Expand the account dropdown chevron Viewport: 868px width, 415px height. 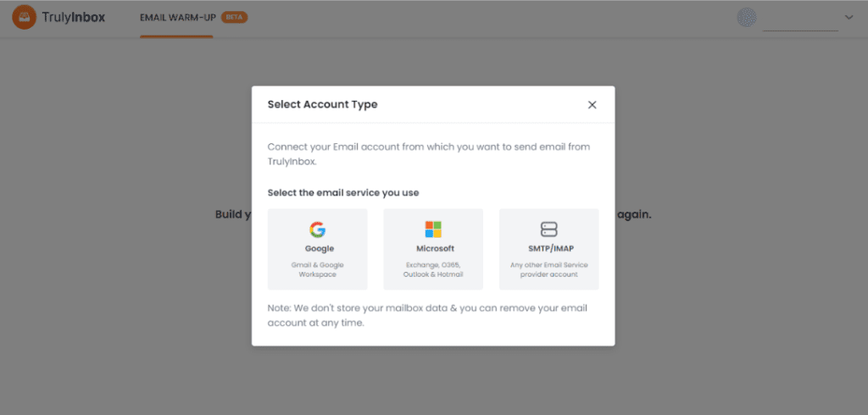(849, 18)
